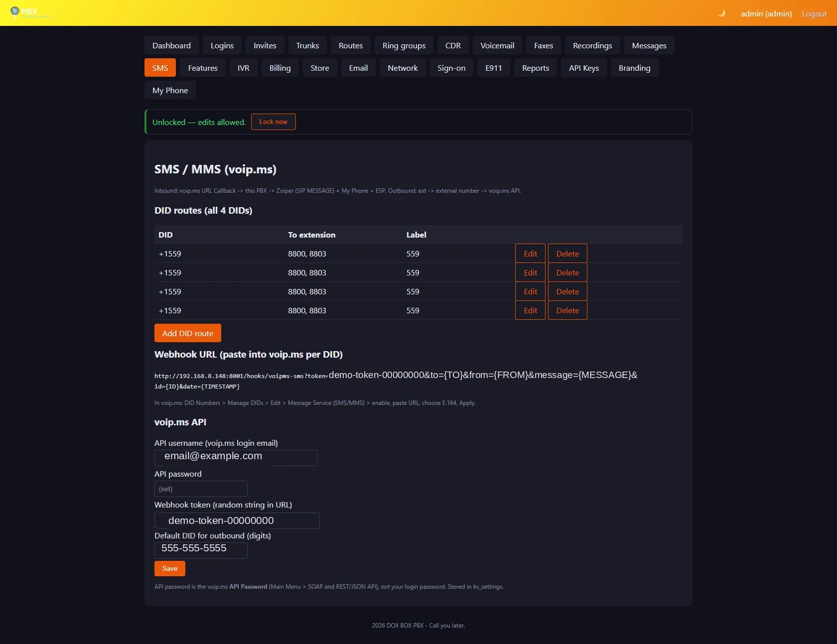Open the Invites tab
This screenshot has width=837, height=644.
click(x=265, y=45)
